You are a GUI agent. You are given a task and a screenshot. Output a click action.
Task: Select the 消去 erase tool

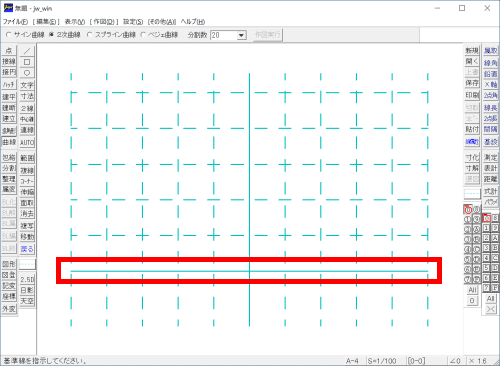point(27,214)
